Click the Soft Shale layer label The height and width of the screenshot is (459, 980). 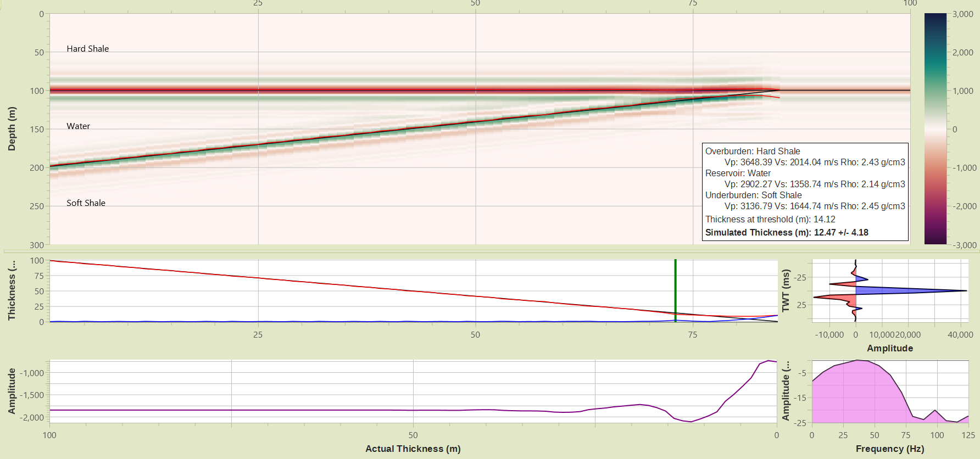pos(86,203)
